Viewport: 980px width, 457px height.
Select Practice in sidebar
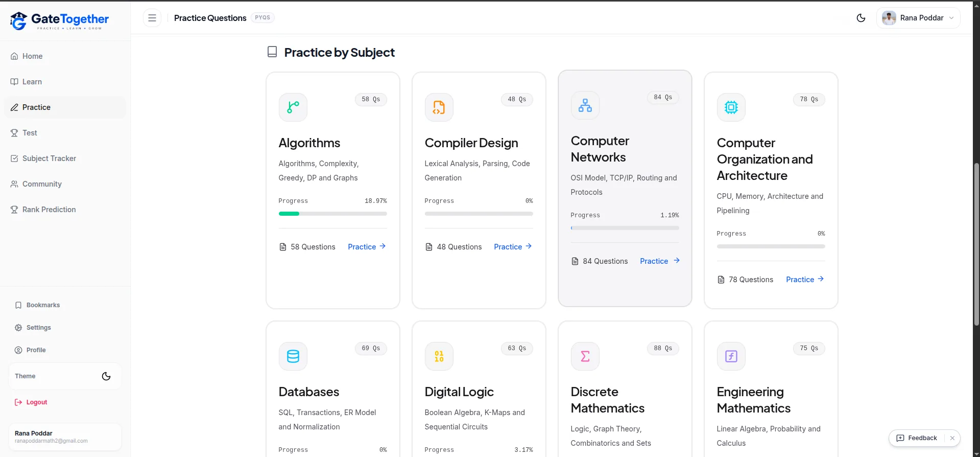(x=65, y=107)
